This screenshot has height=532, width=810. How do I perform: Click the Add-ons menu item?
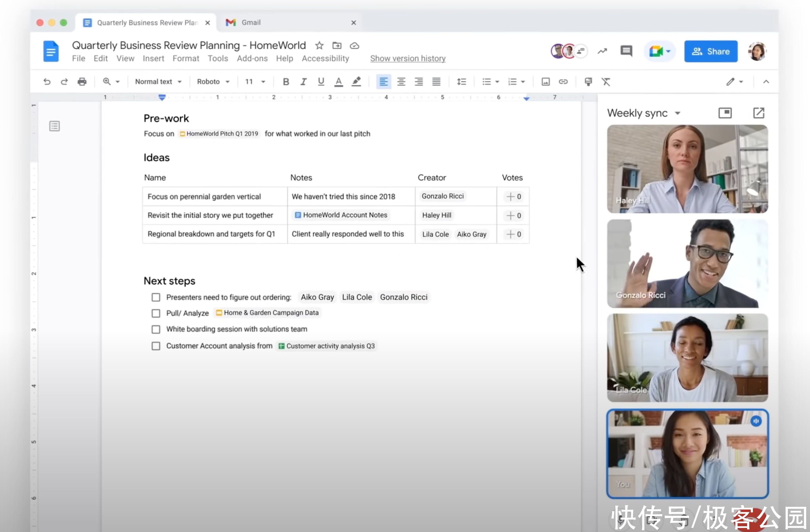(252, 58)
